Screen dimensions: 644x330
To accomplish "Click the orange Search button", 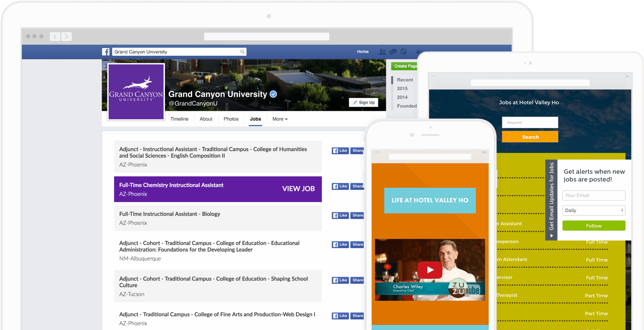I will [x=530, y=137].
